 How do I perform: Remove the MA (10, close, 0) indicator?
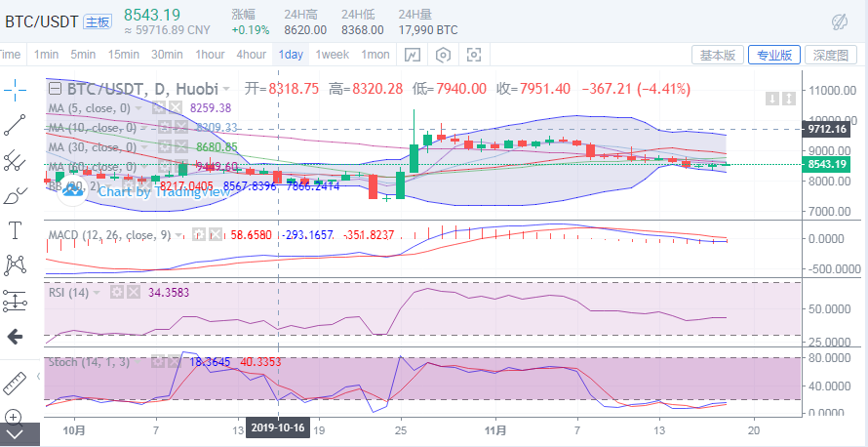coord(180,128)
